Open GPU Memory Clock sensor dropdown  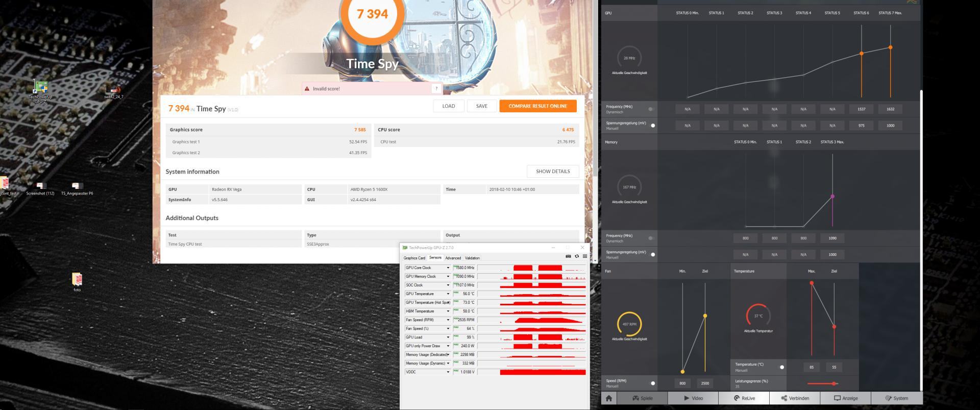[x=448, y=277]
